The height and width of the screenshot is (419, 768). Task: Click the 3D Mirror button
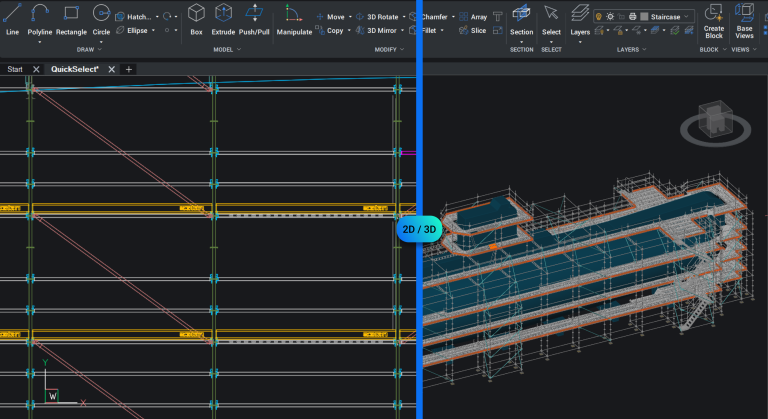(x=381, y=31)
